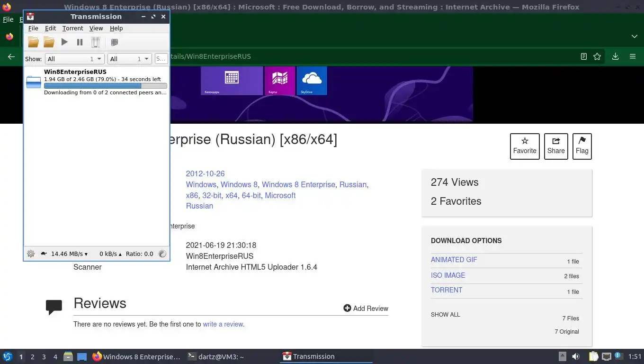Open Transmission View menu
Image resolution: width=644 pixels, height=364 pixels.
click(x=96, y=28)
